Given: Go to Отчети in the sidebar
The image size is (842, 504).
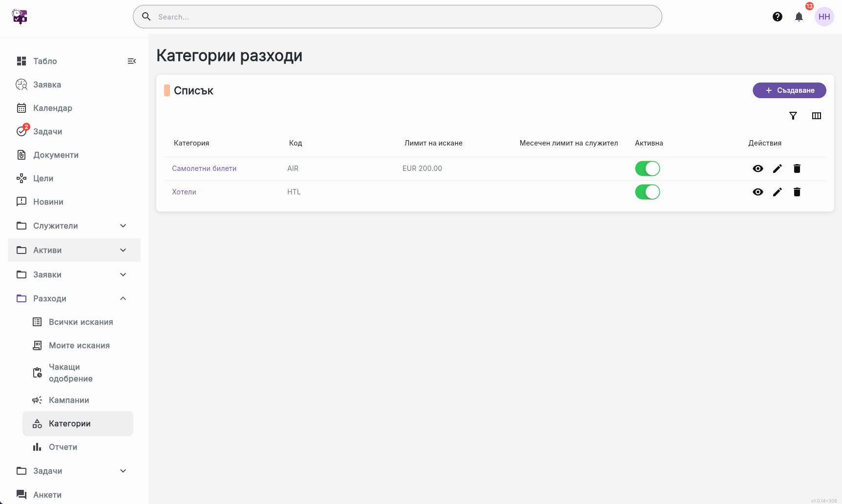Looking at the screenshot, I should coord(78,447).
